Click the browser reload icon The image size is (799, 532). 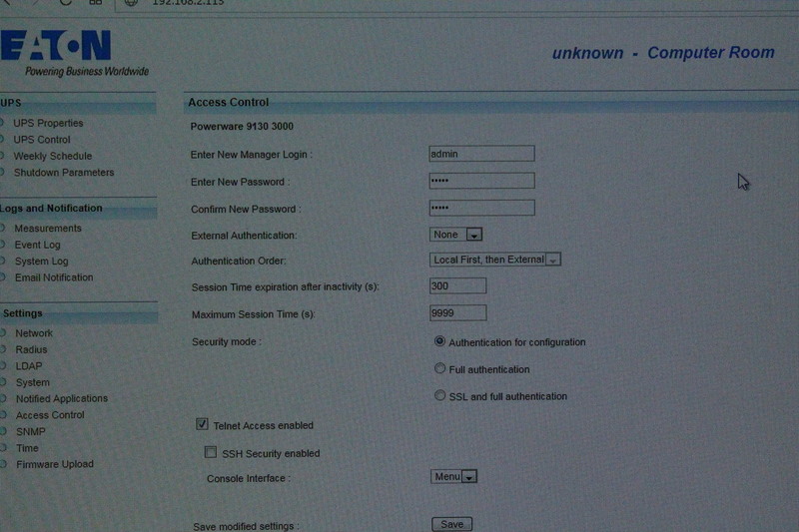[65, 2]
